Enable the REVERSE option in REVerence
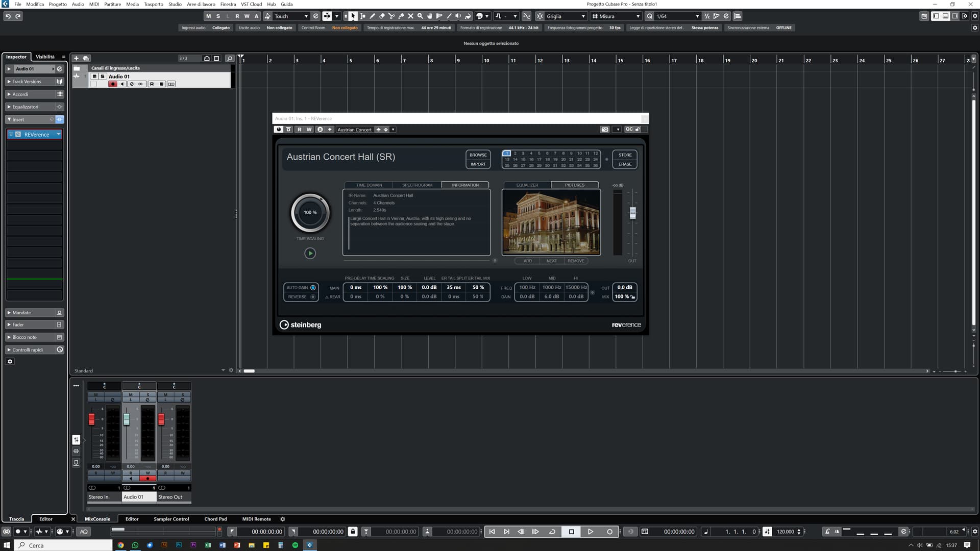 tap(313, 297)
